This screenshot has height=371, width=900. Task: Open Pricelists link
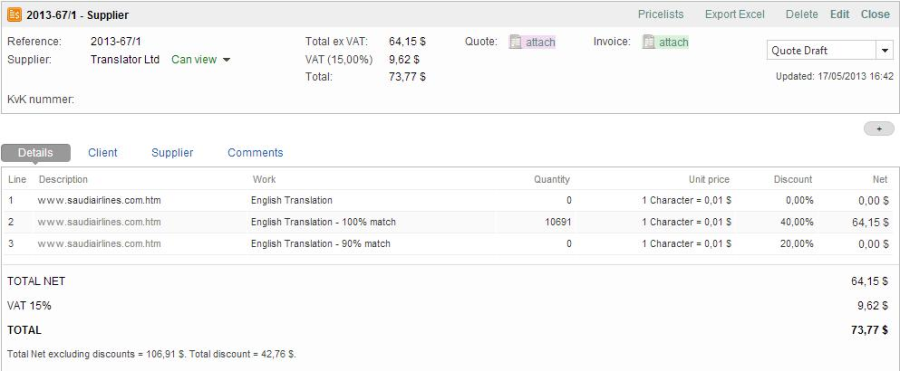(x=661, y=14)
